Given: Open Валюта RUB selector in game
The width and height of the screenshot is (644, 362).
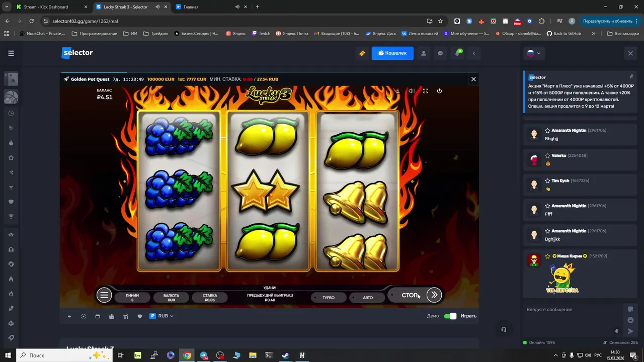Looking at the screenshot, I should point(171,298).
